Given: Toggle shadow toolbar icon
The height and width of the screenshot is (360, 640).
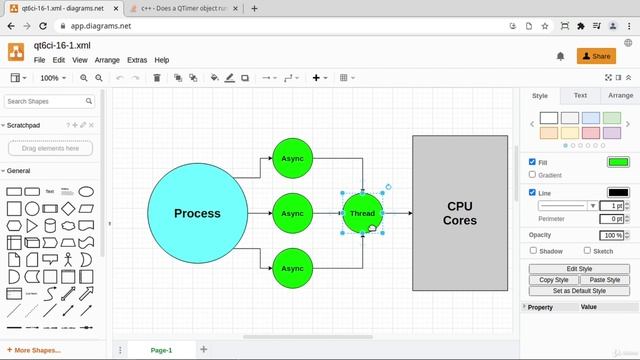Looking at the screenshot, I should (x=245, y=78).
